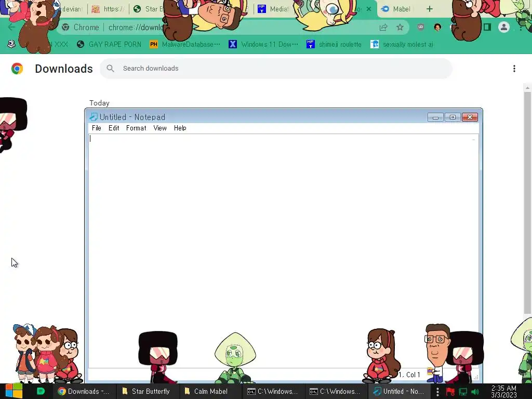
Task: Switch to the devian tab
Action: tap(72, 9)
